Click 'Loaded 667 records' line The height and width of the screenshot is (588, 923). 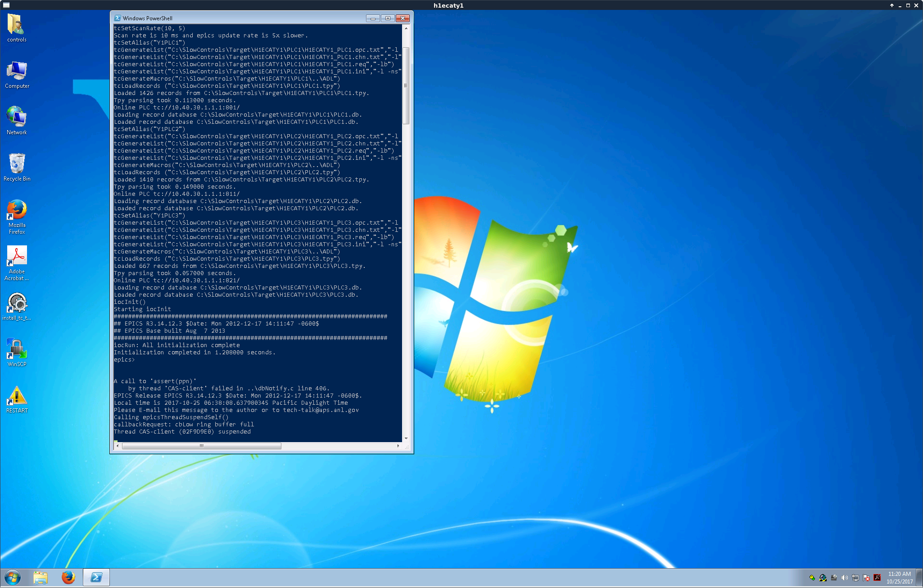tap(240, 266)
